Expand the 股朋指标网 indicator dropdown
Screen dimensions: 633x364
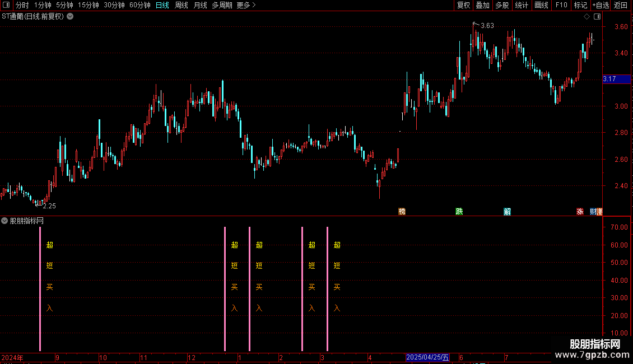click(x=4, y=221)
